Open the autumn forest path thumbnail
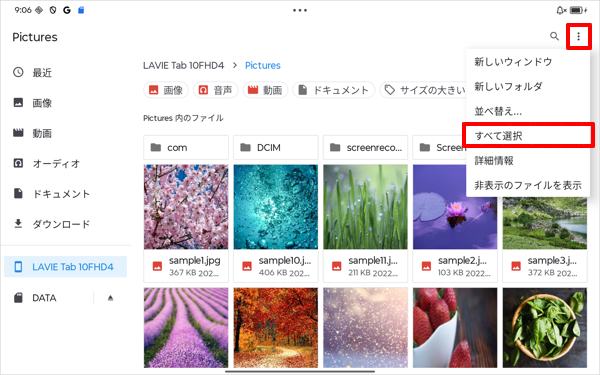The width and height of the screenshot is (600, 375). [x=276, y=328]
